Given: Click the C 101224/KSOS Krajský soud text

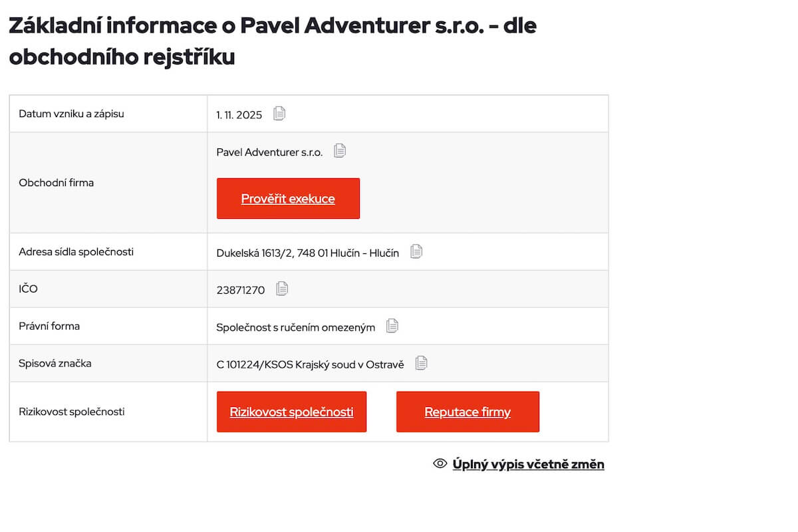Looking at the screenshot, I should click(310, 364).
